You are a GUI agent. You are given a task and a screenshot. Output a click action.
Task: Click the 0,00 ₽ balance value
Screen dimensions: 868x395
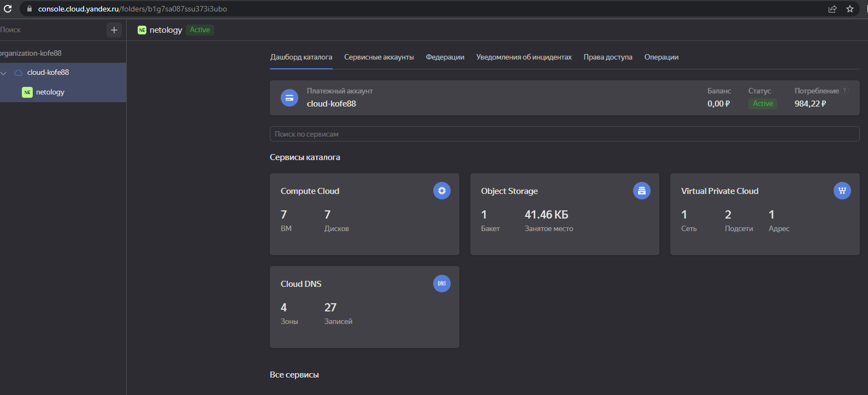(719, 104)
